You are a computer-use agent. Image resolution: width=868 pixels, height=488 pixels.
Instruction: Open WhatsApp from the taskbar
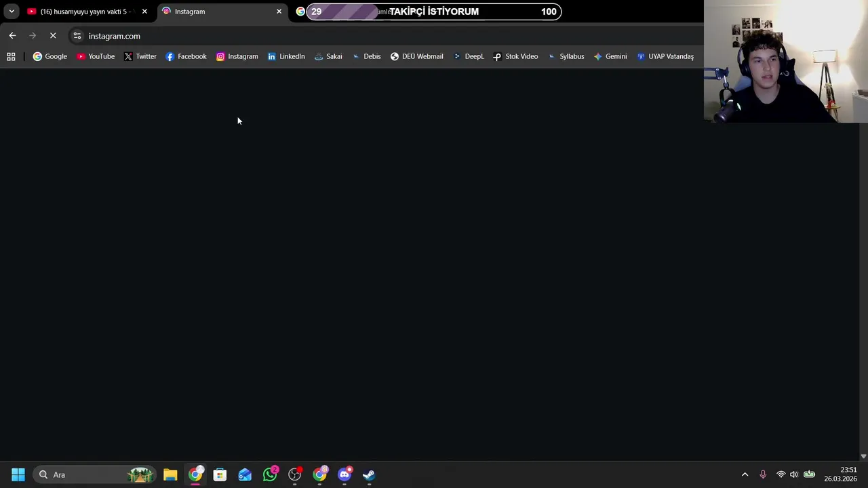tap(270, 474)
